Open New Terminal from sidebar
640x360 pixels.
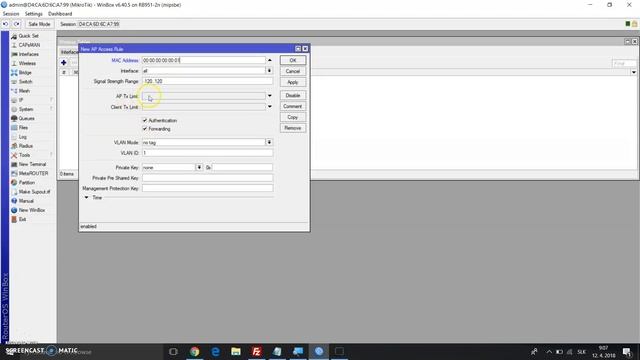[x=32, y=164]
